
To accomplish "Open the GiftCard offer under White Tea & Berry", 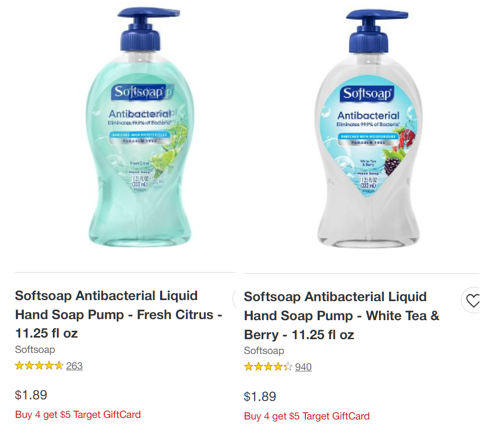I will (x=307, y=416).
